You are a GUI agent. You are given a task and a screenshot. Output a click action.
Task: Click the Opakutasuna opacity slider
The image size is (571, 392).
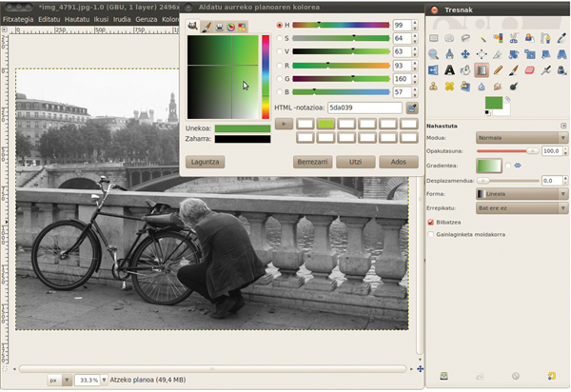(x=507, y=150)
